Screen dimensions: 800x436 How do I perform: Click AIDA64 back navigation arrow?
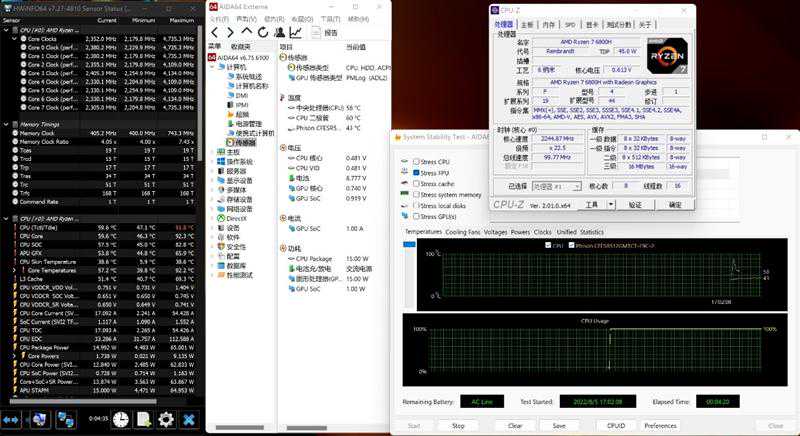coord(213,32)
